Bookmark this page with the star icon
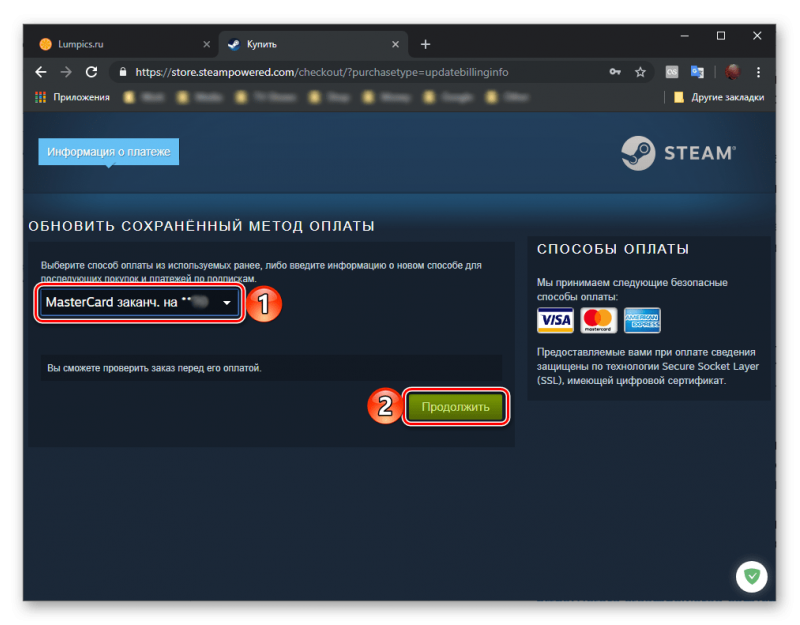 coord(640,72)
